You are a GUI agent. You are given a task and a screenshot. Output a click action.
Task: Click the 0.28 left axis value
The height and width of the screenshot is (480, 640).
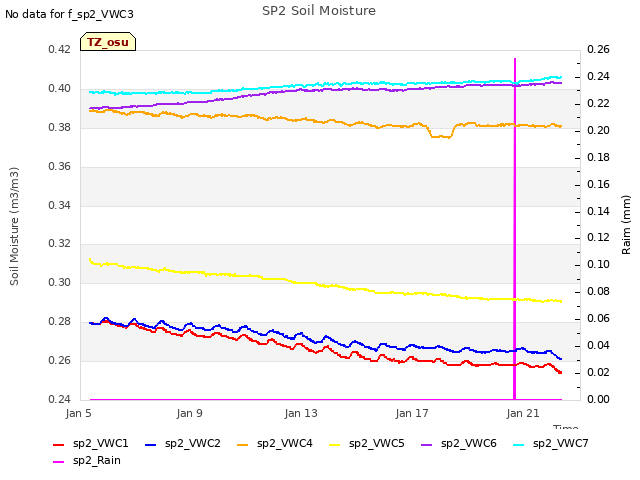pyautogui.click(x=60, y=321)
